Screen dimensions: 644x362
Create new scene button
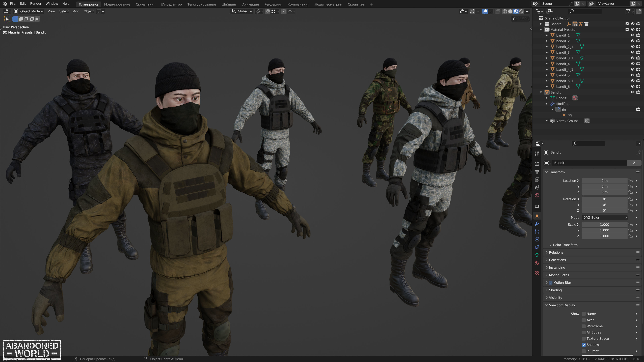[x=577, y=4]
